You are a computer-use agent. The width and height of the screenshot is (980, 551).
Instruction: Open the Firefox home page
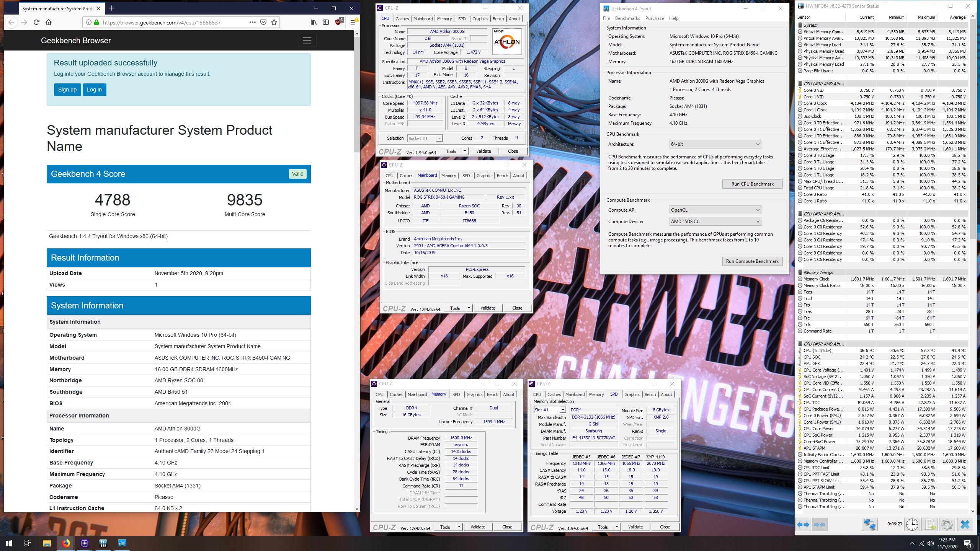click(49, 22)
